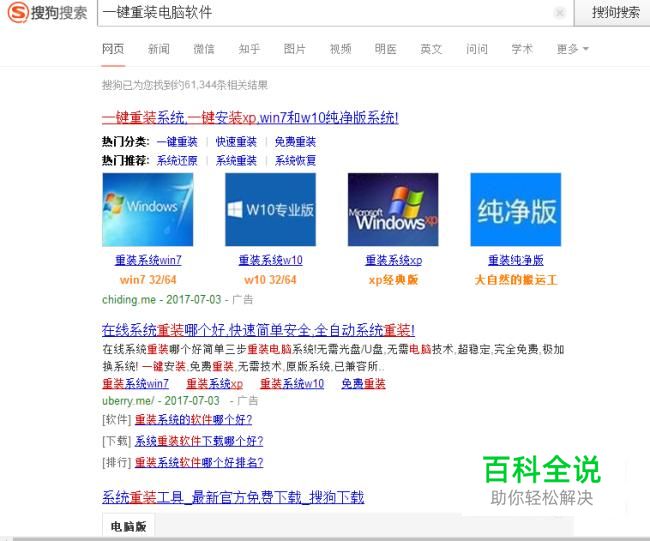Switch to the 知乎 tab
The height and width of the screenshot is (541, 650).
(249, 49)
